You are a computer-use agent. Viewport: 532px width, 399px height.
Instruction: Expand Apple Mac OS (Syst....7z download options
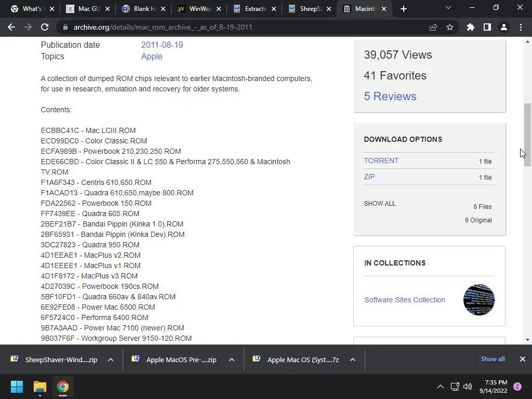[x=353, y=360]
